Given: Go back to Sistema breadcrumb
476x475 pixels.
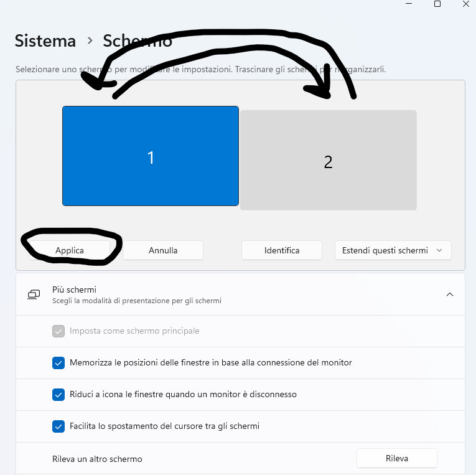Looking at the screenshot, I should 45,41.
